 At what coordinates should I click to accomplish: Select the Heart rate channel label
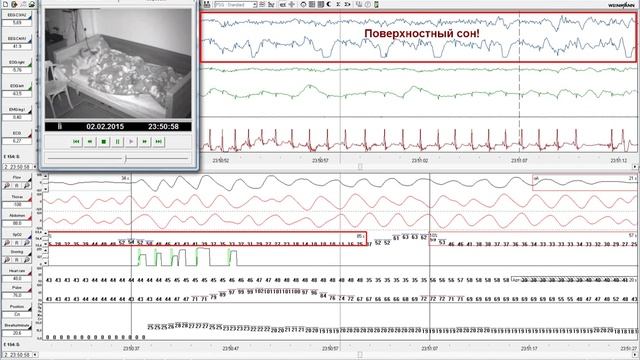(17, 271)
